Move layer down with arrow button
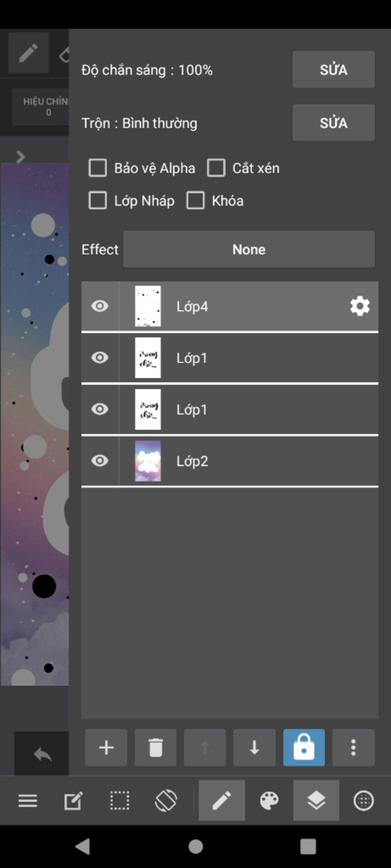 254,747
